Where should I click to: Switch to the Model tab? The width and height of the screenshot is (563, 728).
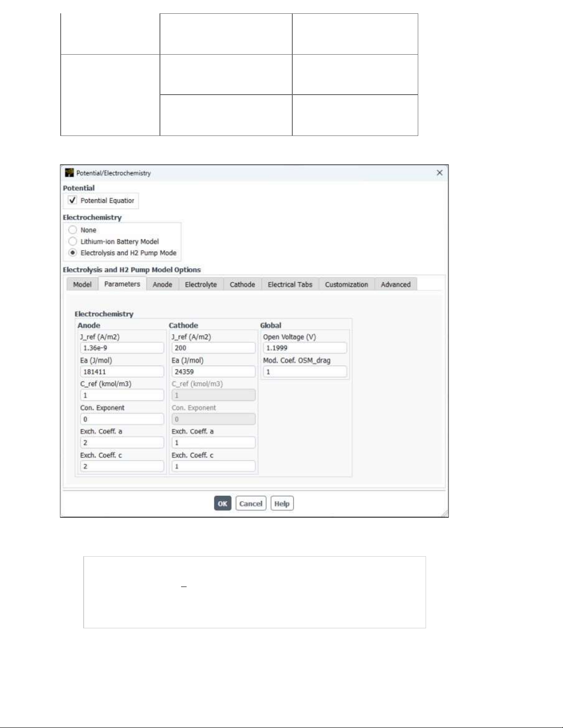[x=82, y=284]
